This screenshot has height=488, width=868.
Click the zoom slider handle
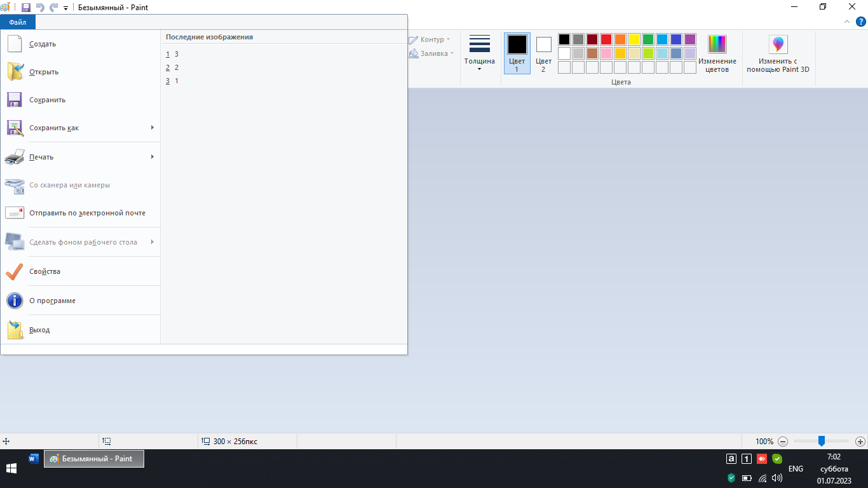pos(821,441)
